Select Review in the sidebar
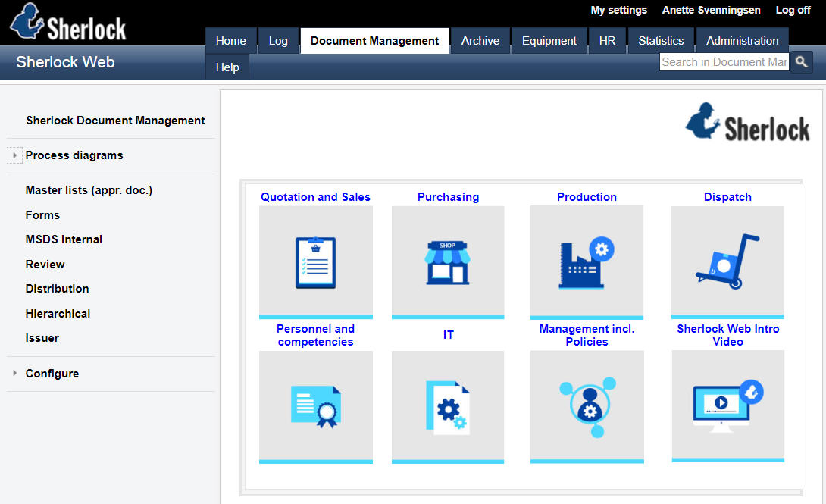The image size is (826, 504). click(45, 265)
